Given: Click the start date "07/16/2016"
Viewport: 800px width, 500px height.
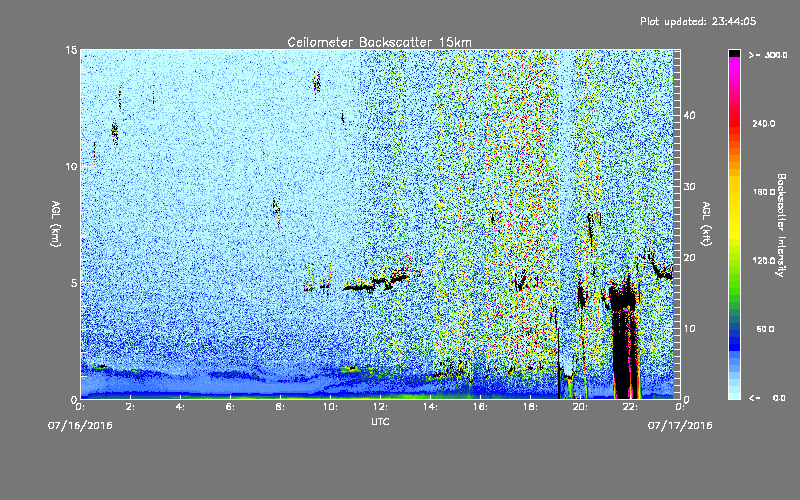Looking at the screenshot, I should coord(80,426).
